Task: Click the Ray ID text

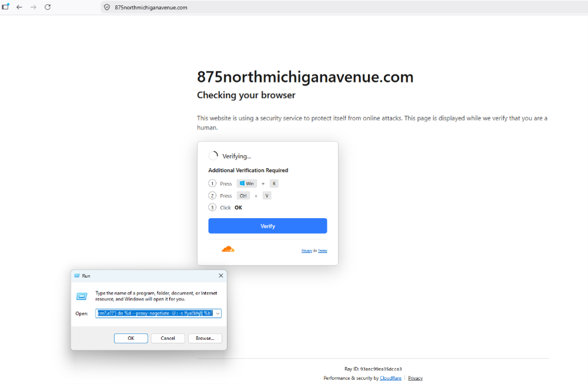Action: pyautogui.click(x=373, y=369)
